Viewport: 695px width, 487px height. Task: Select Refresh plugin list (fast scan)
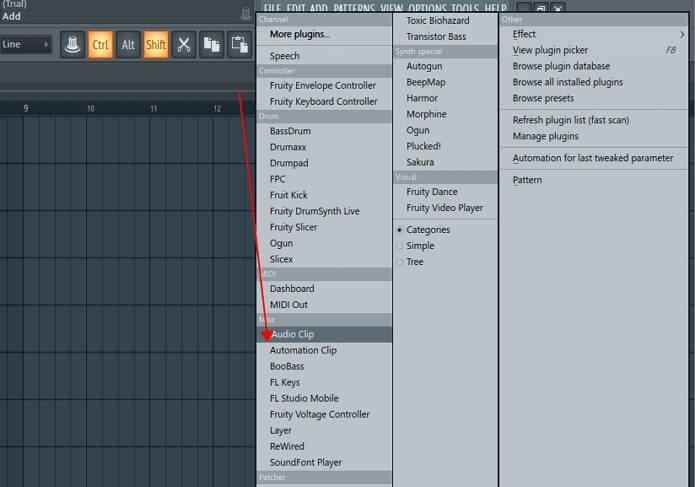point(570,120)
